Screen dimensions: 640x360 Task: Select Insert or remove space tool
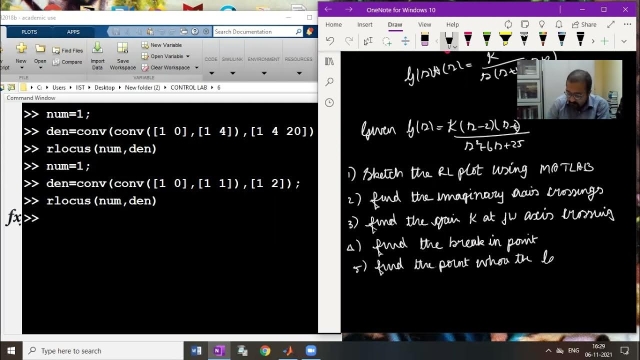(x=405, y=40)
